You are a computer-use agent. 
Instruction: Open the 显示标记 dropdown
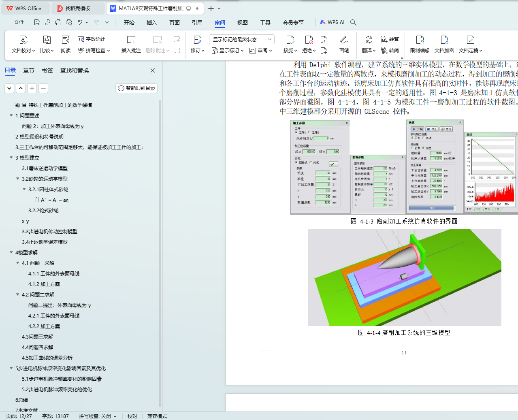tap(228, 51)
